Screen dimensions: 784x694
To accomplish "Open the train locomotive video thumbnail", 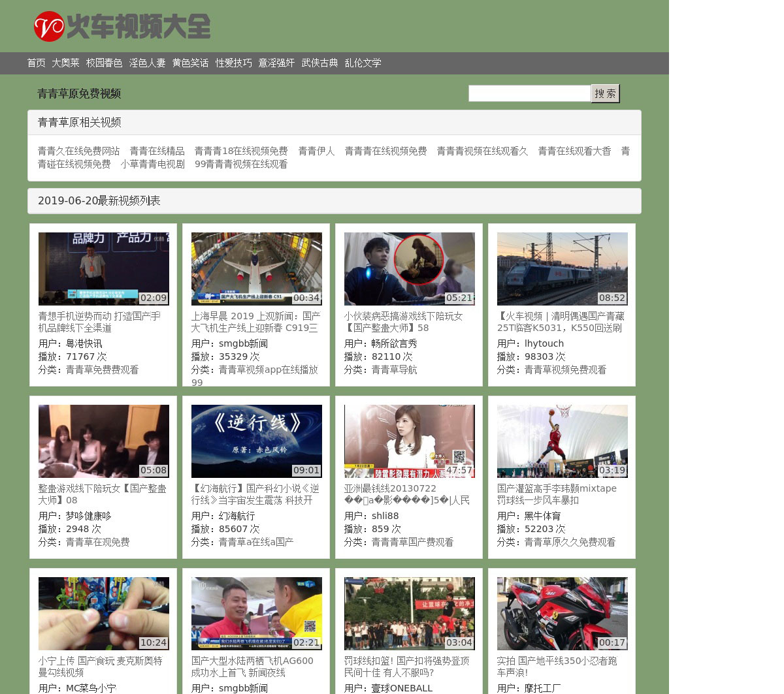I will tap(562, 268).
